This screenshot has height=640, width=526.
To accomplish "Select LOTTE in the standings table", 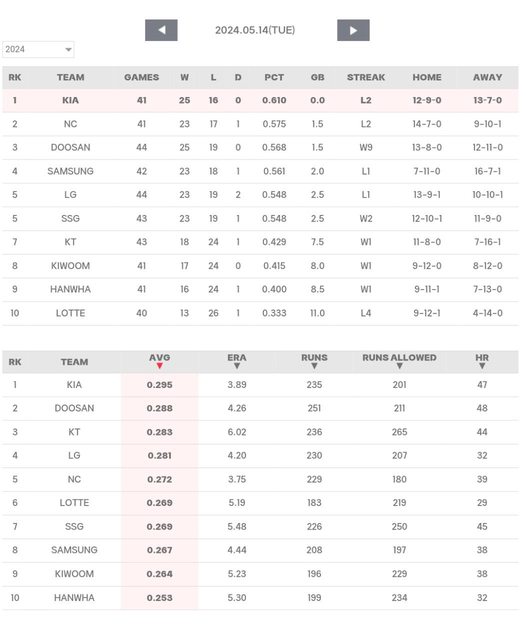I will click(x=70, y=313).
